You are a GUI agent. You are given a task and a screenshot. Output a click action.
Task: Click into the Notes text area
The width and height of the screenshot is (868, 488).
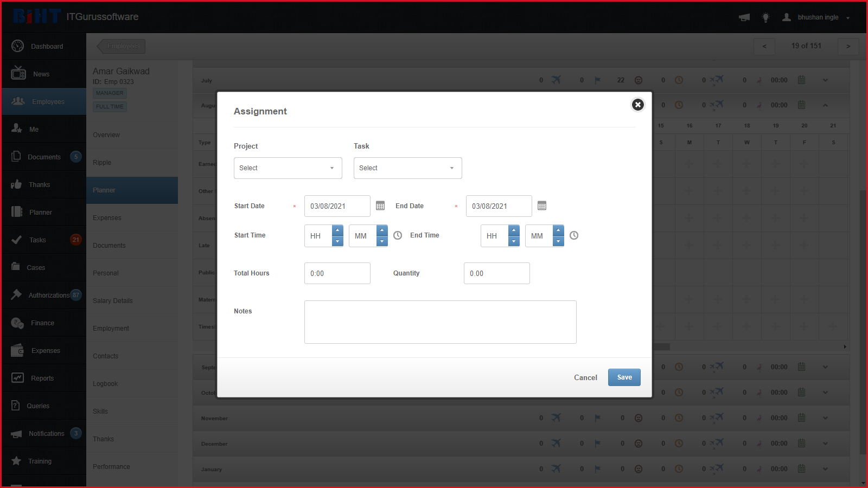[441, 322]
